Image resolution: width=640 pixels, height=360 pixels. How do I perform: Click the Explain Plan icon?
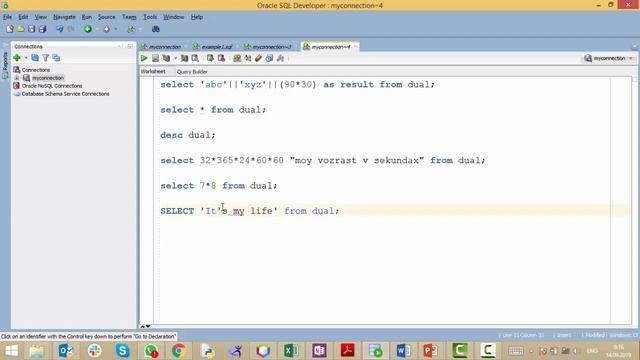click(x=166, y=58)
